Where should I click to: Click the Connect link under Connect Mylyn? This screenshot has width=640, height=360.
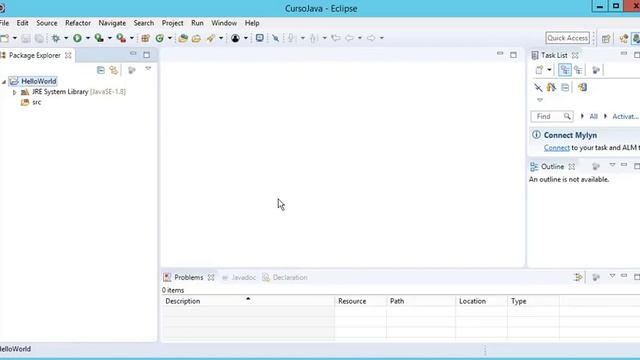(557, 148)
